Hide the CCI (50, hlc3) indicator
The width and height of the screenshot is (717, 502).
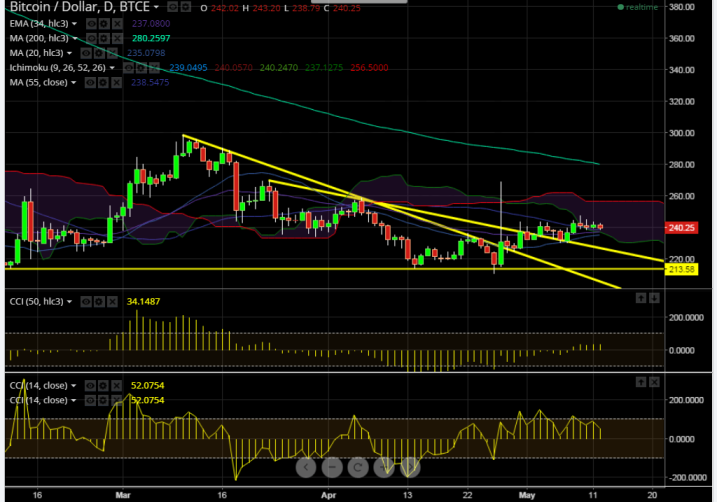click(86, 302)
